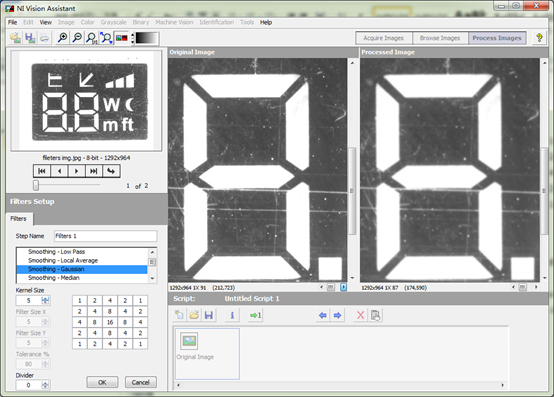Click the Save Image toolbar icon
The width and height of the screenshot is (554, 397).
coord(30,38)
